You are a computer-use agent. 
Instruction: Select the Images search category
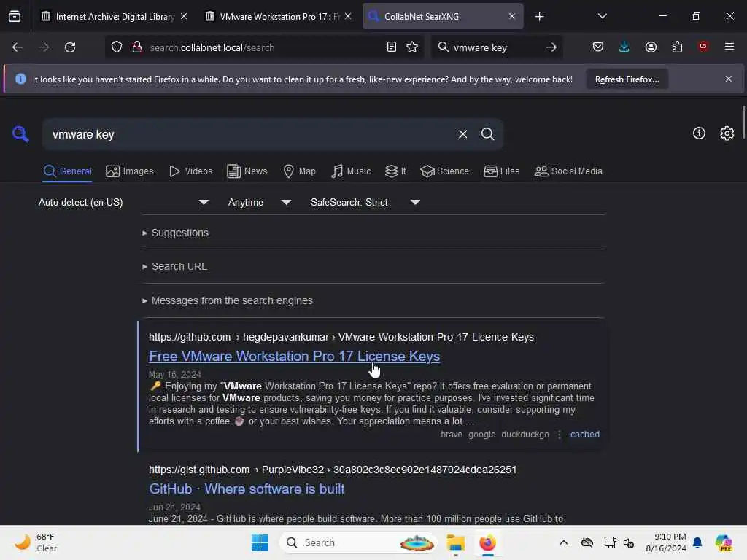130,171
